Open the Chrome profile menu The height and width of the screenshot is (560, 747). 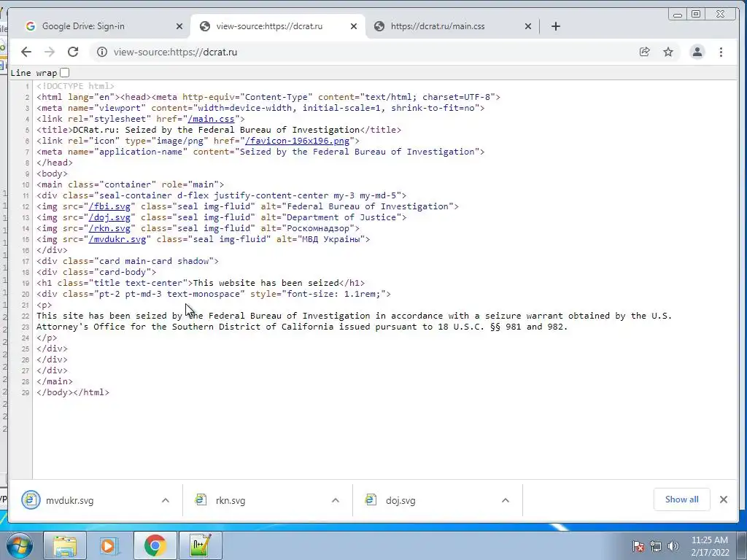697,52
